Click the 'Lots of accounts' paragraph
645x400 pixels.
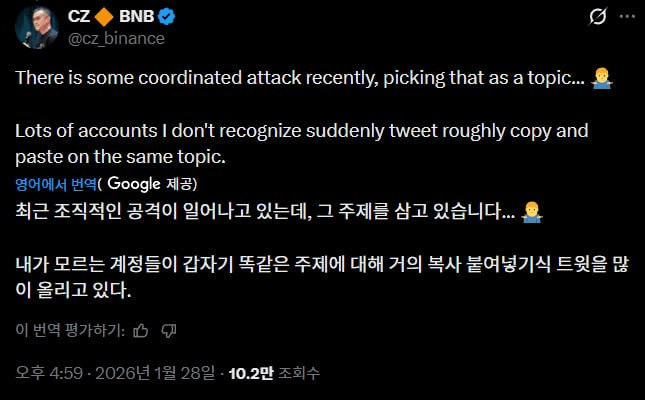[x=300, y=143]
